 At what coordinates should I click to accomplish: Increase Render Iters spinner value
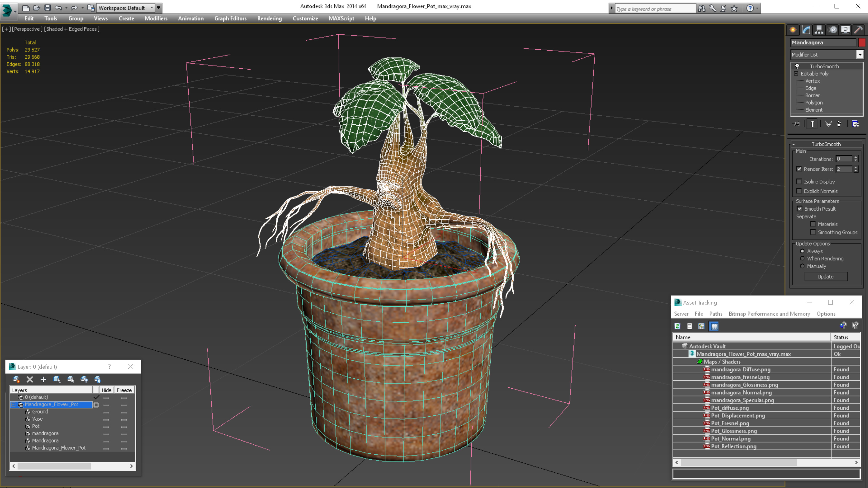coord(856,167)
